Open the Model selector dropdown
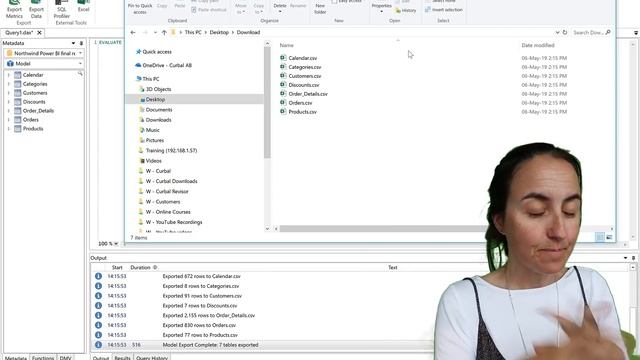640x360 pixels. 80,64
